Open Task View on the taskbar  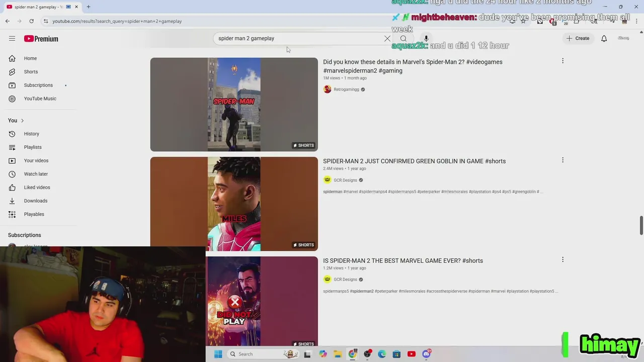click(307, 354)
